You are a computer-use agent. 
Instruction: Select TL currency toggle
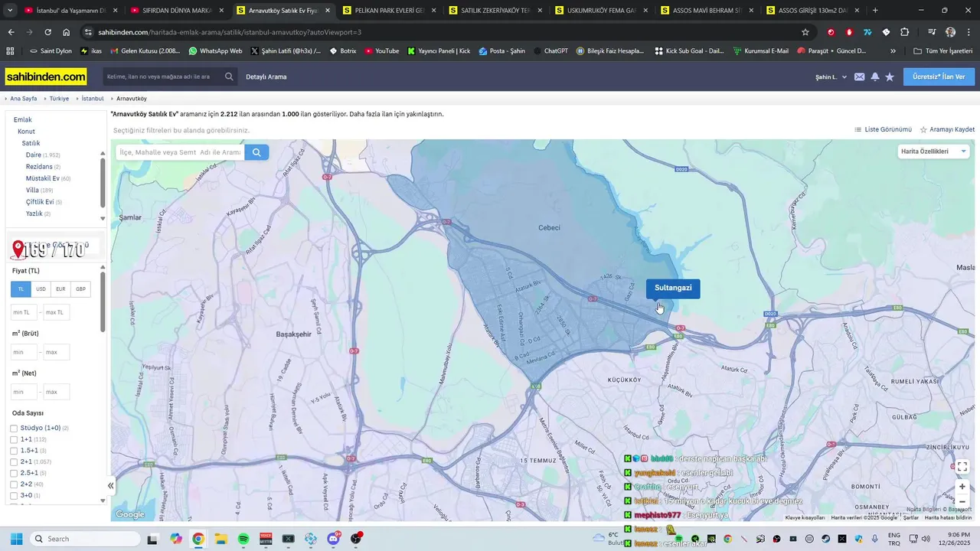tap(21, 289)
